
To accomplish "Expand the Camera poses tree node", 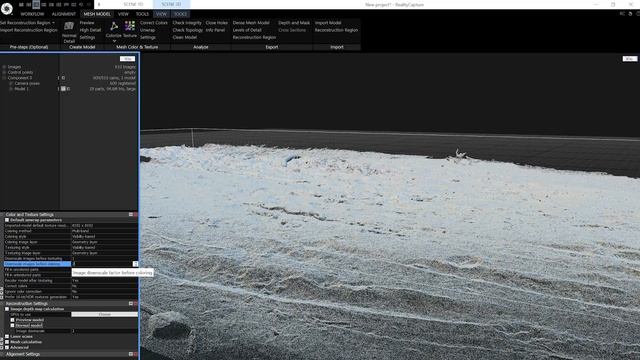I will (11, 83).
